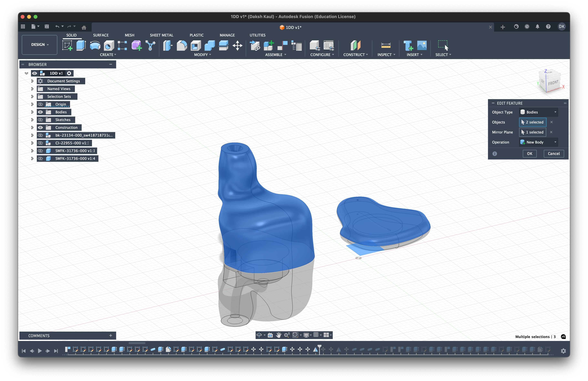Viewport: 588px width, 381px height.
Task: Expand the Bodies tree node
Action: (32, 112)
